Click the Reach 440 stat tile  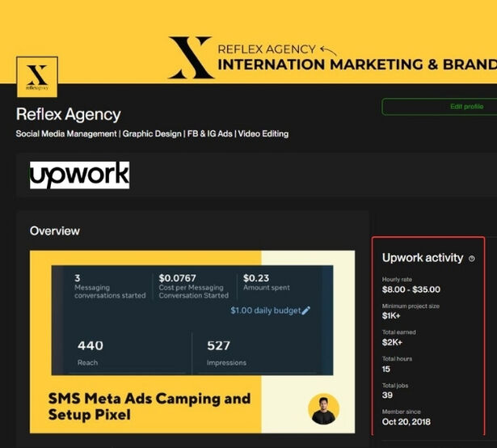(121, 353)
